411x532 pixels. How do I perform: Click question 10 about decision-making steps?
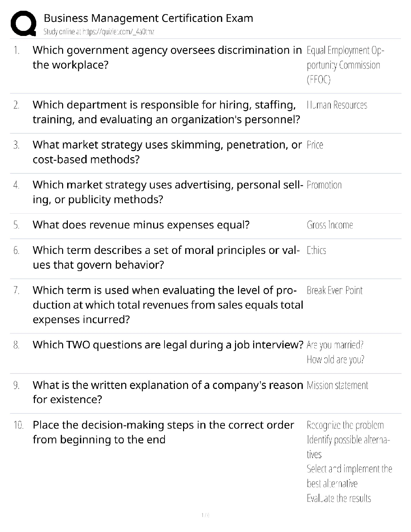163,432
